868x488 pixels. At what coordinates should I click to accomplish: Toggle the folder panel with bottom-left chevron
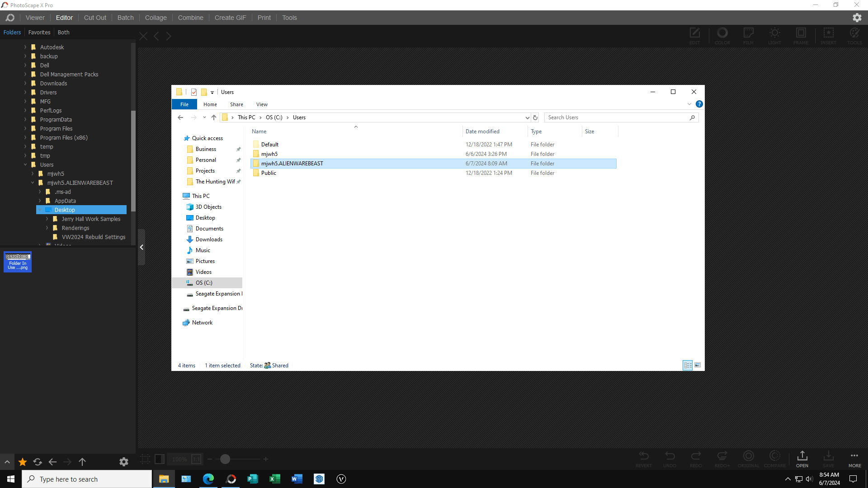pyautogui.click(x=7, y=462)
